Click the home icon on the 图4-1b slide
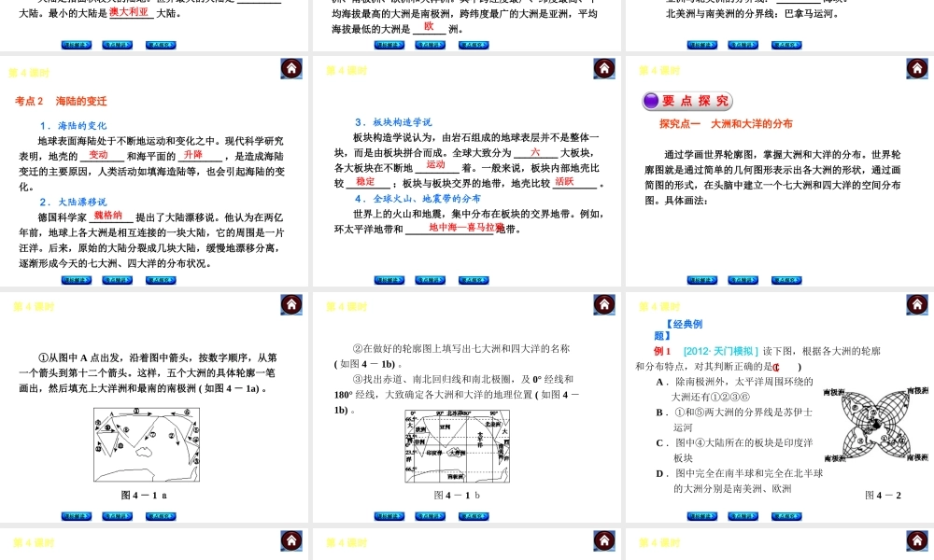The height and width of the screenshot is (560, 934). point(604,304)
